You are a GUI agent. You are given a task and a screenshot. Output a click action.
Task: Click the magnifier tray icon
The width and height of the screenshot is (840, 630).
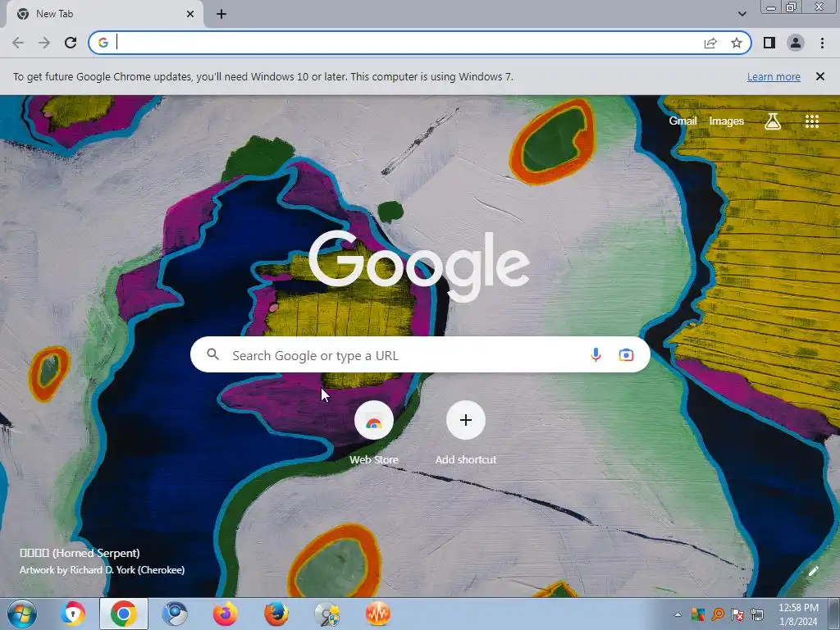point(718,614)
